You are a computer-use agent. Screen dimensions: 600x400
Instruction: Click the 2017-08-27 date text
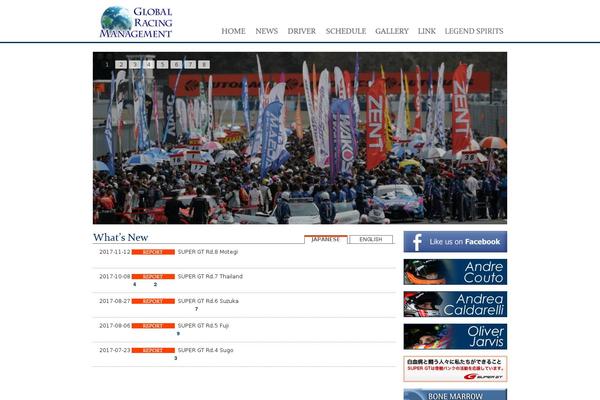coord(115,301)
